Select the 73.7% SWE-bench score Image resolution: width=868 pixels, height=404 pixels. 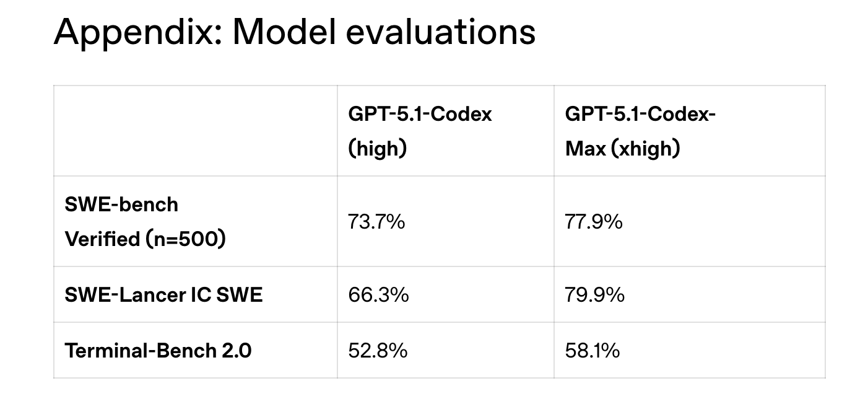pyautogui.click(x=376, y=221)
